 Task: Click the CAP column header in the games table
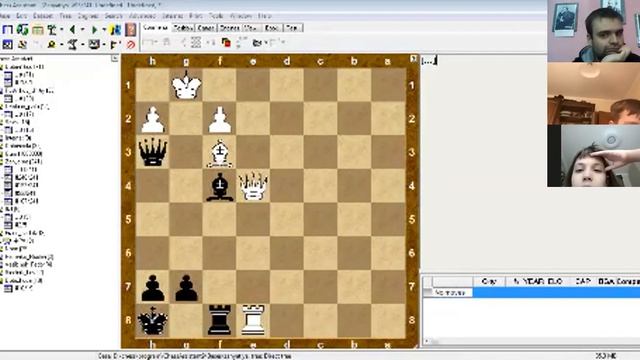[583, 281]
